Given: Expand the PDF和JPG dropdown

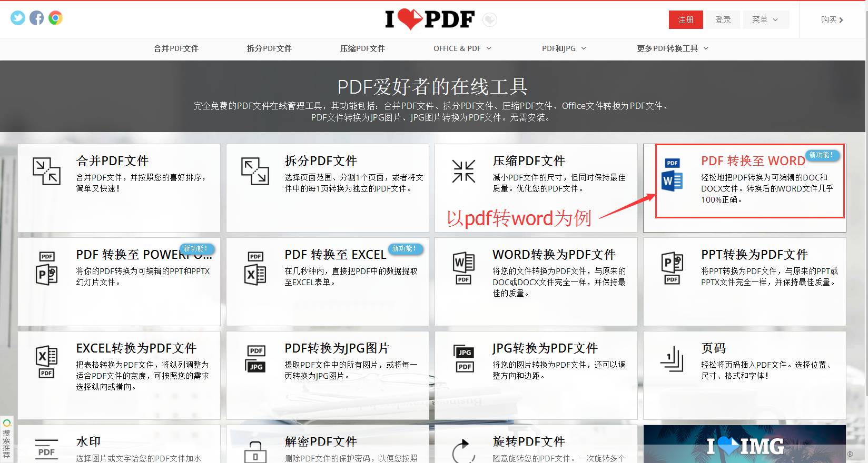Looking at the screenshot, I should pos(564,48).
